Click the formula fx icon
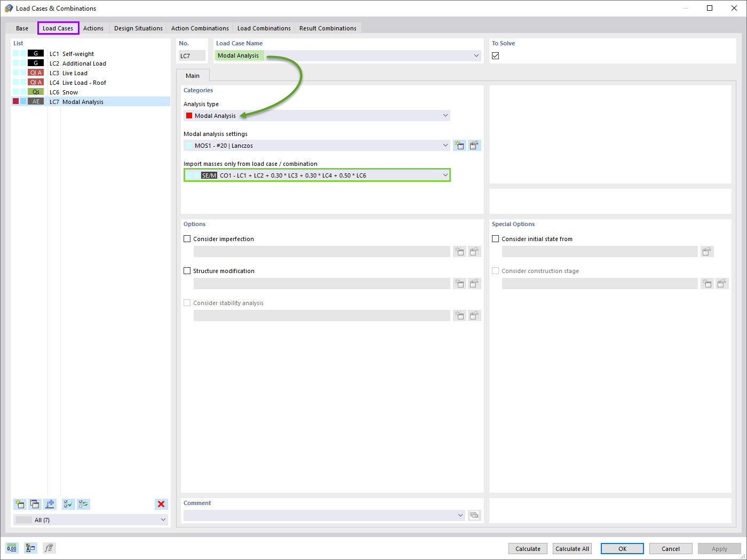Screen dimensions: 747x560 (49, 548)
